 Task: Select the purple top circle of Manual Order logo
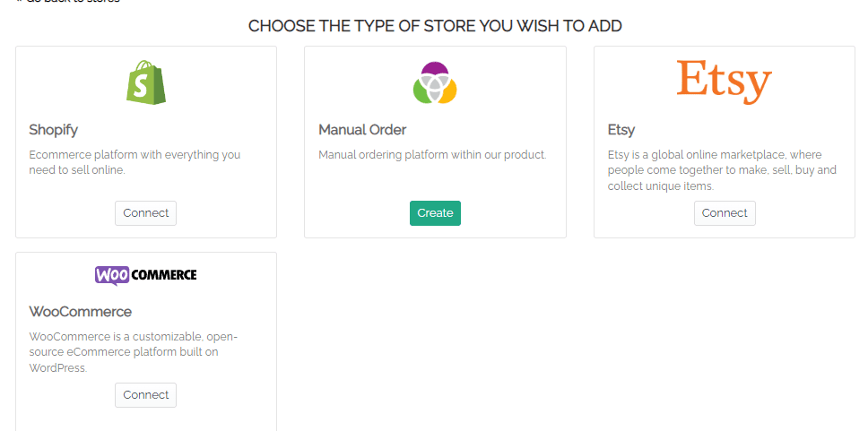coord(435,69)
